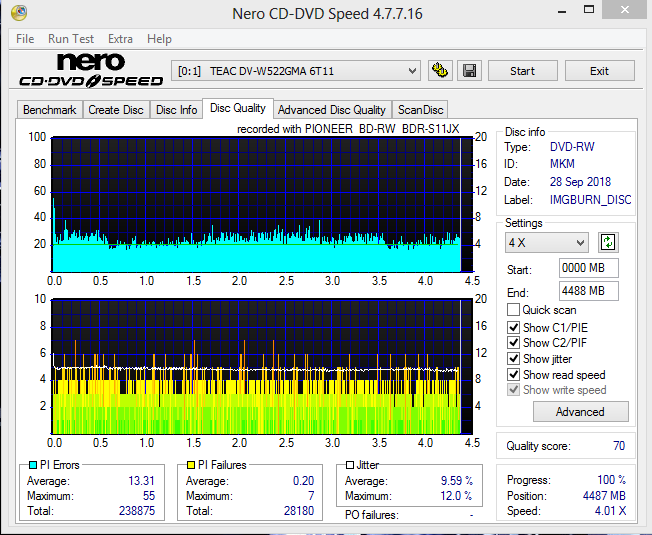Disable Show jitter checkbox
The image size is (652, 535).
[x=514, y=359]
